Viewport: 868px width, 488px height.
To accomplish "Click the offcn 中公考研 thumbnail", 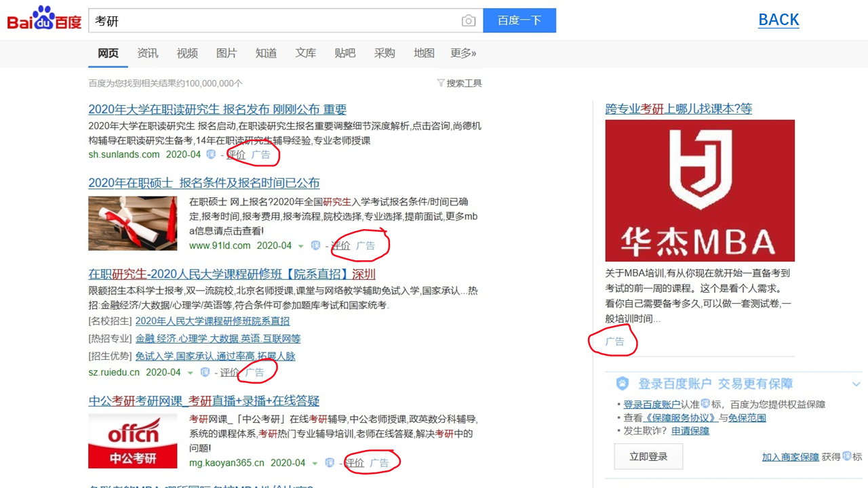I will [132, 441].
